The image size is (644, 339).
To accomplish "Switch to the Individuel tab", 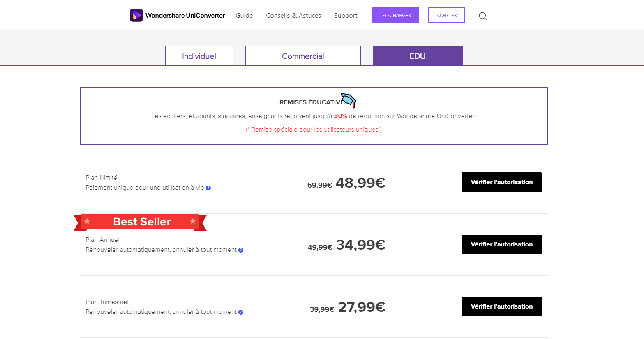I will tap(199, 56).
